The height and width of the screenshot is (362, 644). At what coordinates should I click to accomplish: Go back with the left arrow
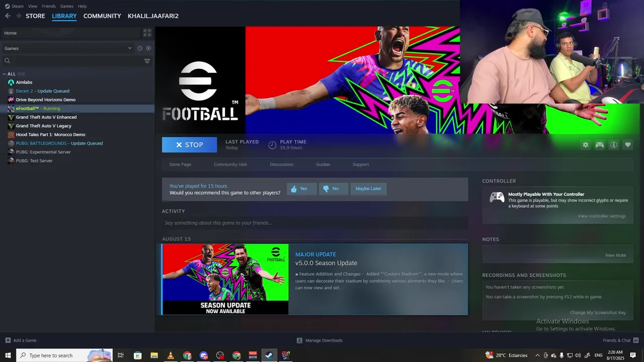(8, 16)
